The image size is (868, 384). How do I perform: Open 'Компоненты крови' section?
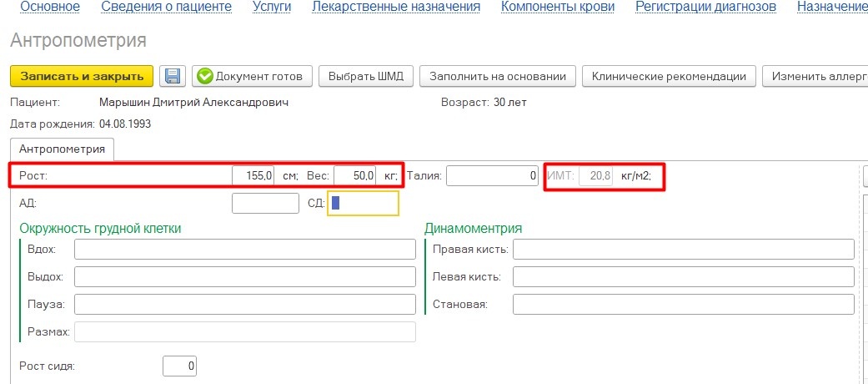(x=558, y=7)
